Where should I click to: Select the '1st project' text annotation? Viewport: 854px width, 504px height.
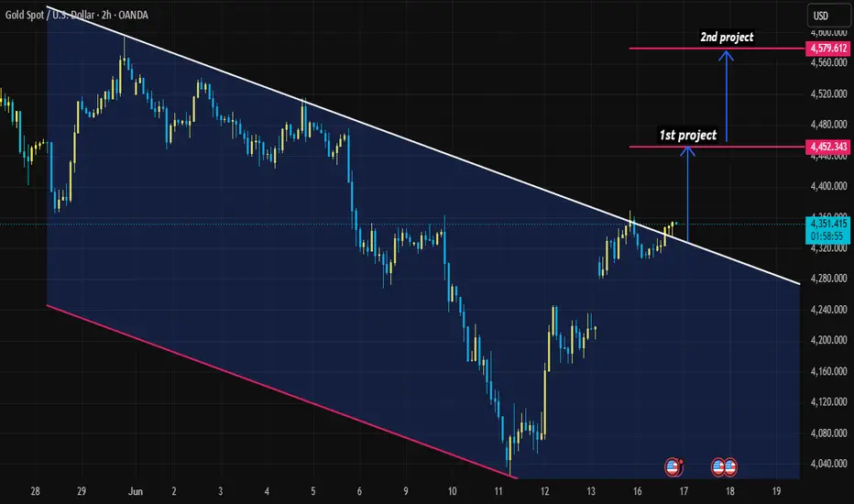coord(688,135)
